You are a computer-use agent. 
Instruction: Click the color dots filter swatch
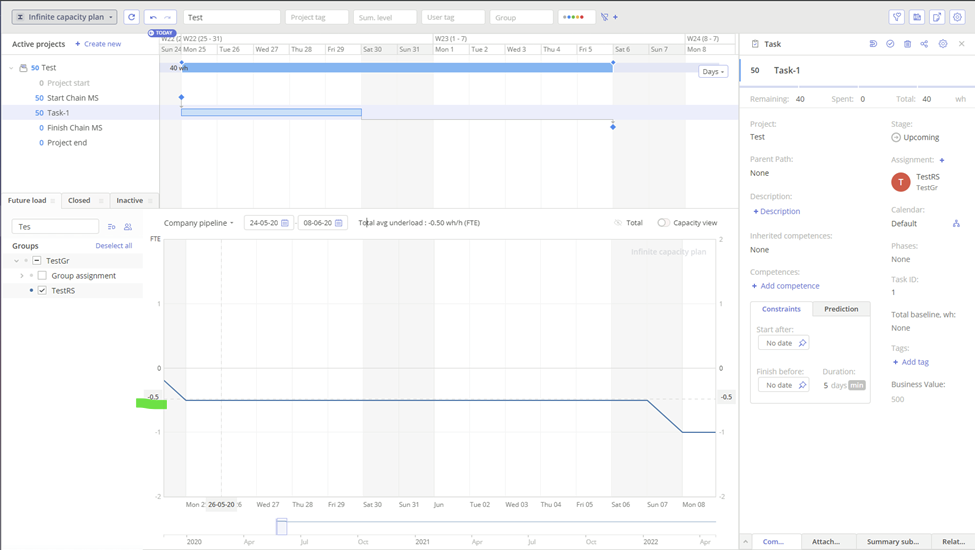(x=574, y=17)
